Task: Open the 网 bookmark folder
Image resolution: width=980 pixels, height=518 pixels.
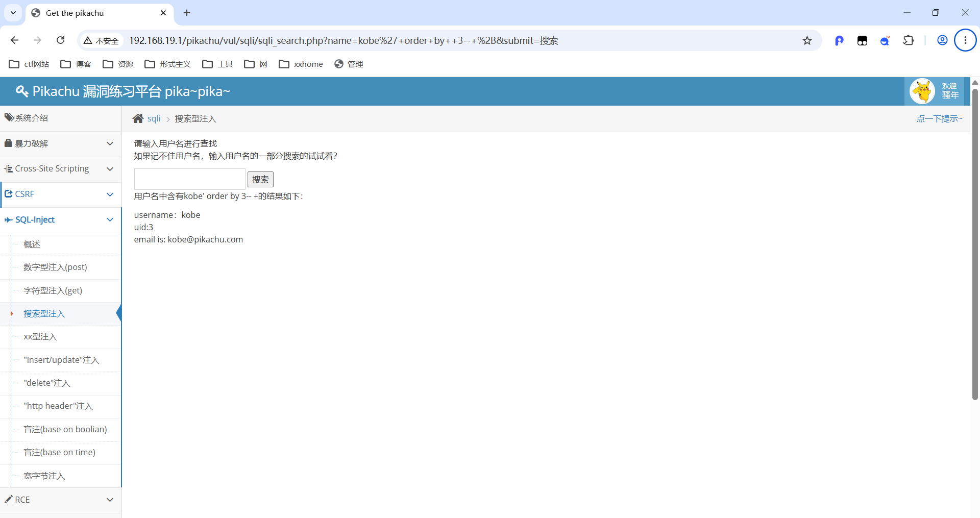Action: [256, 64]
